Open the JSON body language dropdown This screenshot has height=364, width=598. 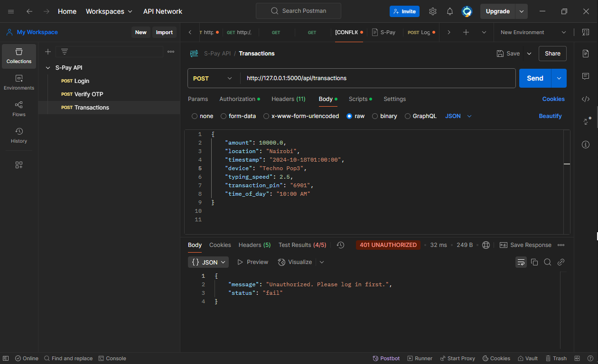pos(458,116)
